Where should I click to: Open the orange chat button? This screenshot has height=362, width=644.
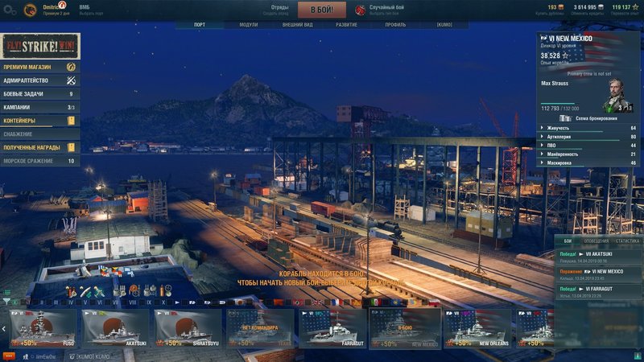(9, 356)
